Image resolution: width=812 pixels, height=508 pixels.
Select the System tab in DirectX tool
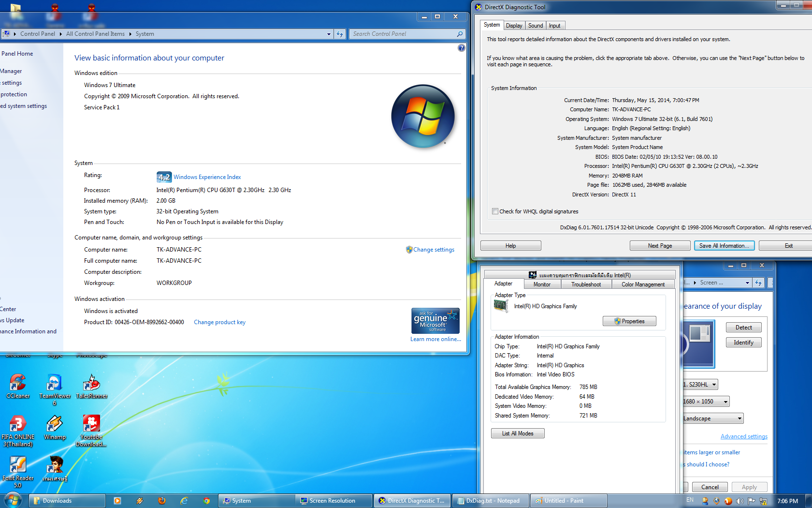(x=492, y=25)
